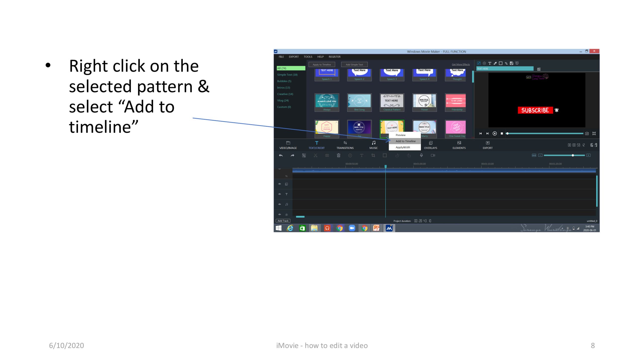Select the Simple Text (18) category

[287, 75]
